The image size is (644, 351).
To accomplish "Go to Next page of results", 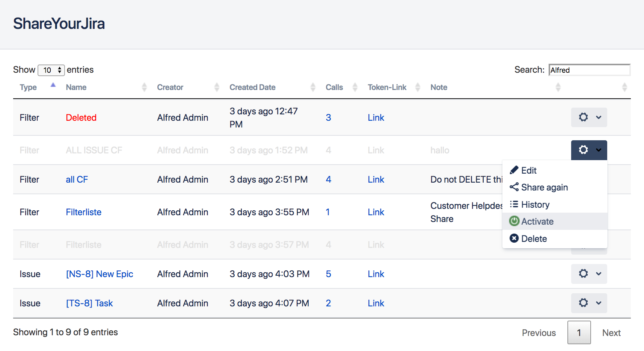I will pyautogui.click(x=611, y=333).
